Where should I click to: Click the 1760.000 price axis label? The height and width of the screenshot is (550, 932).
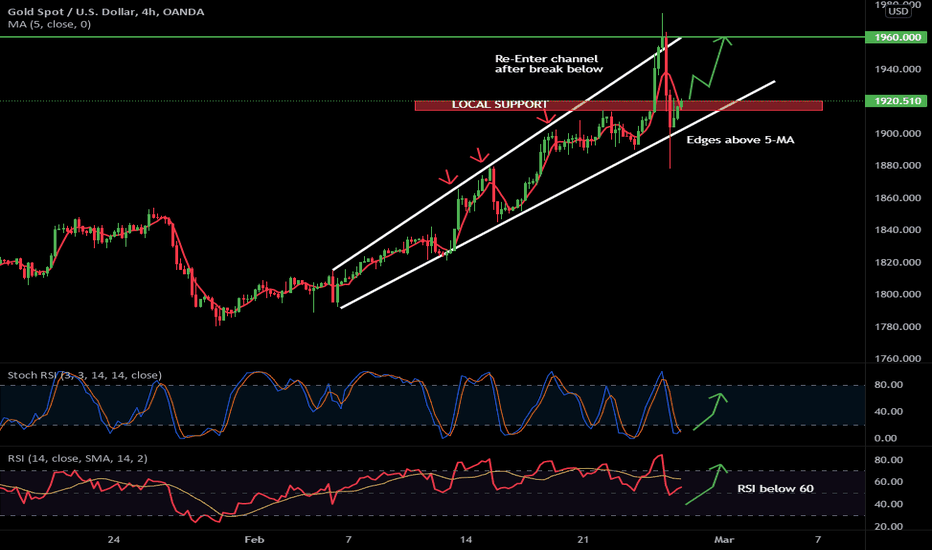pos(898,359)
